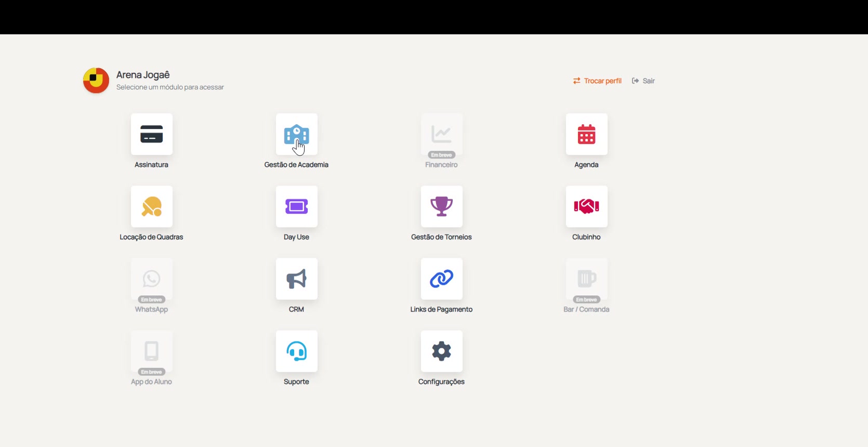The image size is (868, 447).
Task: Open Gestão de Academia module
Action: (296, 134)
